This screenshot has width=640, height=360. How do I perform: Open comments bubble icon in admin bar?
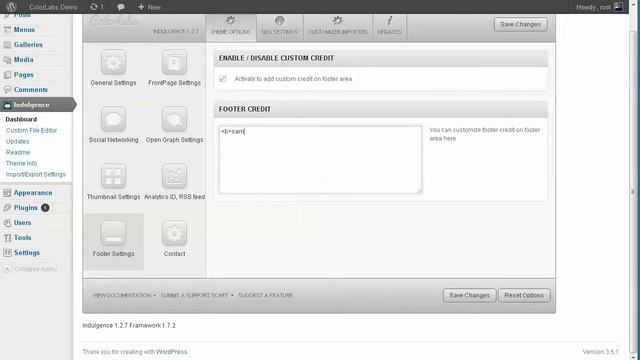[x=121, y=7]
